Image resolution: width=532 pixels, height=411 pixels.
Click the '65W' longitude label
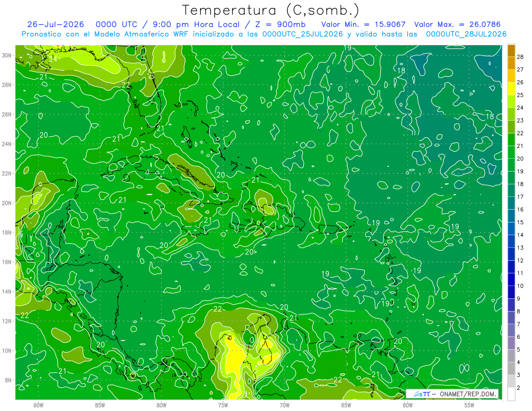pos(346,405)
